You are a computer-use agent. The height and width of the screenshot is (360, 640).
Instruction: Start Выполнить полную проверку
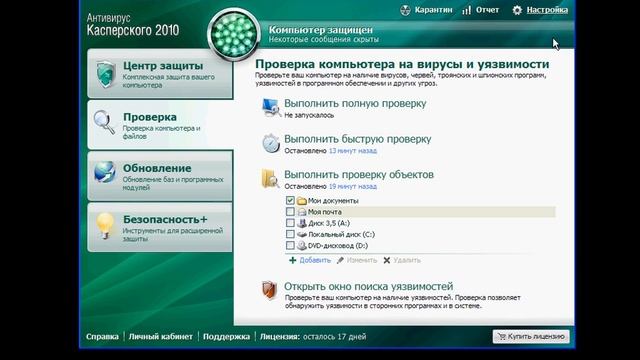pos(355,103)
